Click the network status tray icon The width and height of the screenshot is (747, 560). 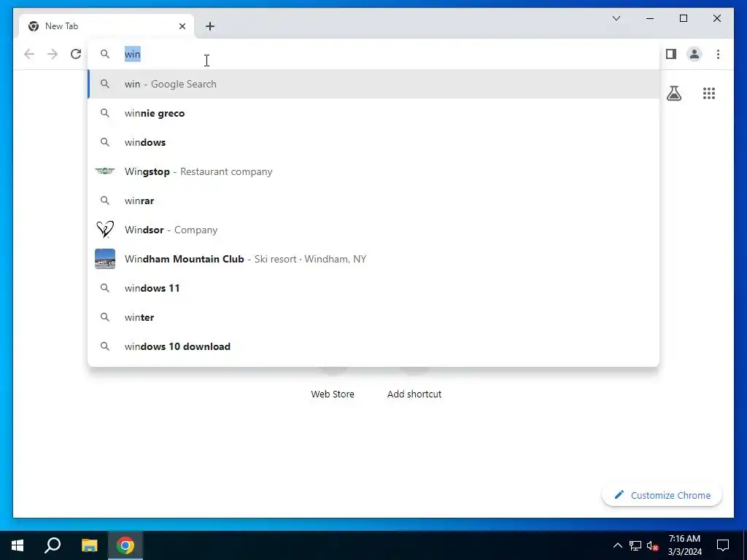(635, 545)
